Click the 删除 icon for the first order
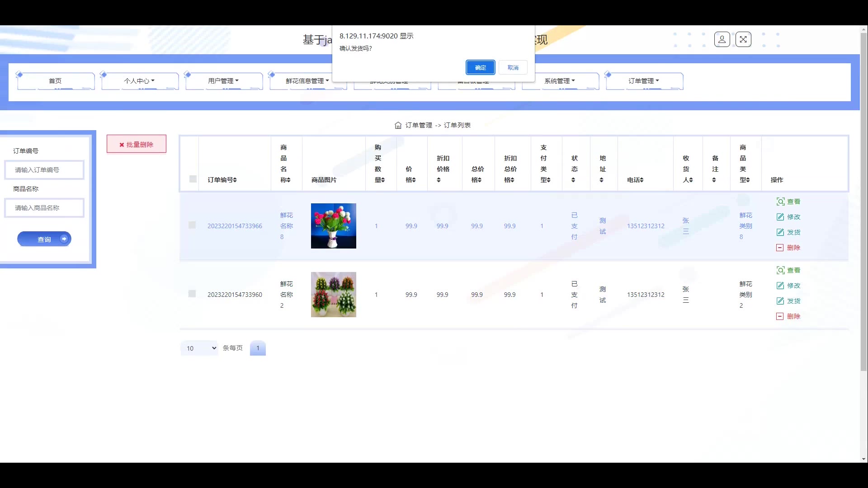The height and width of the screenshot is (488, 868). pos(780,248)
